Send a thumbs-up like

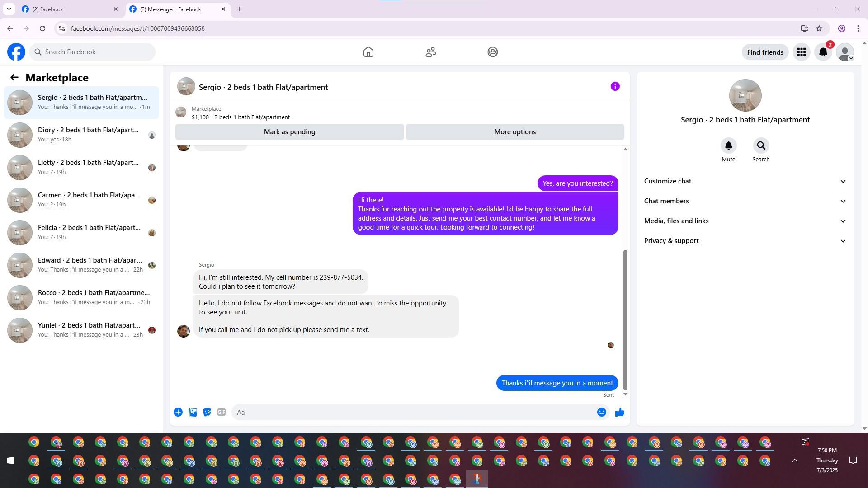(x=619, y=412)
